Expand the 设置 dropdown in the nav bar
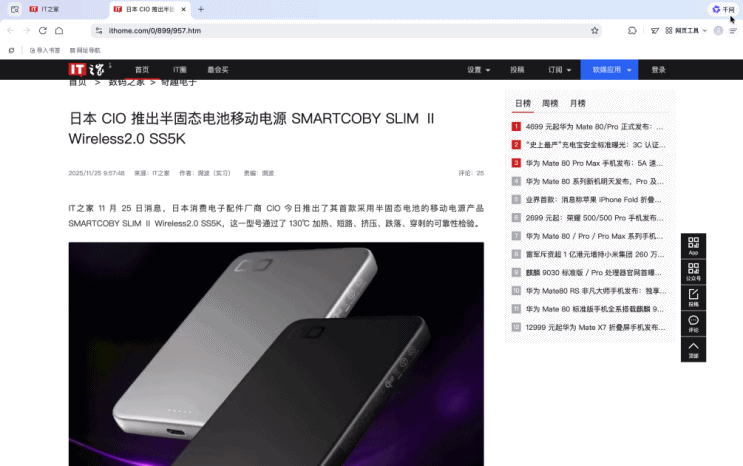 click(x=479, y=70)
